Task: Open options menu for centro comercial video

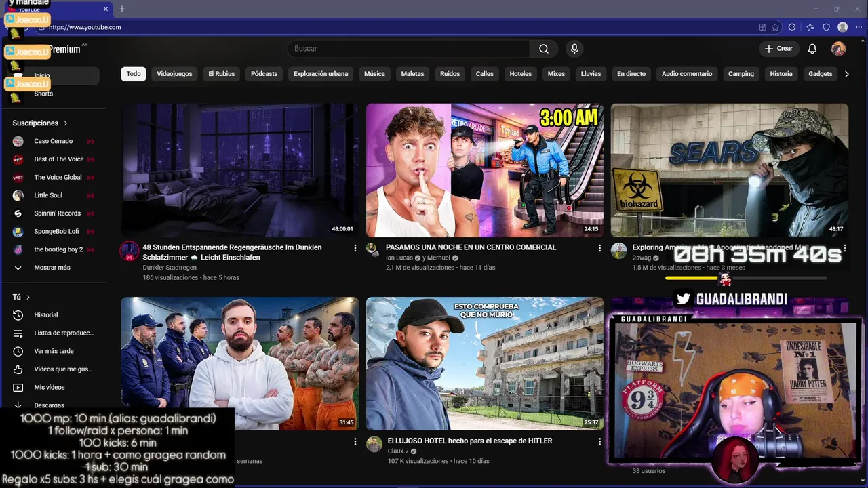Action: pyautogui.click(x=599, y=249)
